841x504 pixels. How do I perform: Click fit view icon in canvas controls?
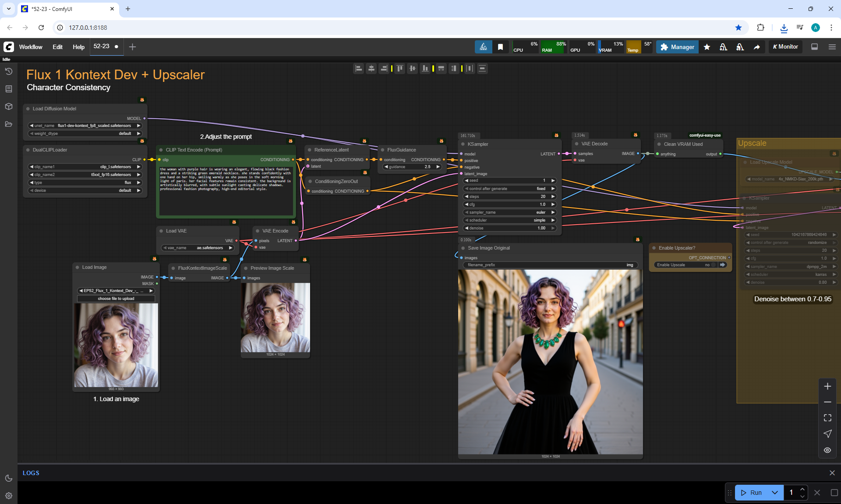[x=827, y=418]
